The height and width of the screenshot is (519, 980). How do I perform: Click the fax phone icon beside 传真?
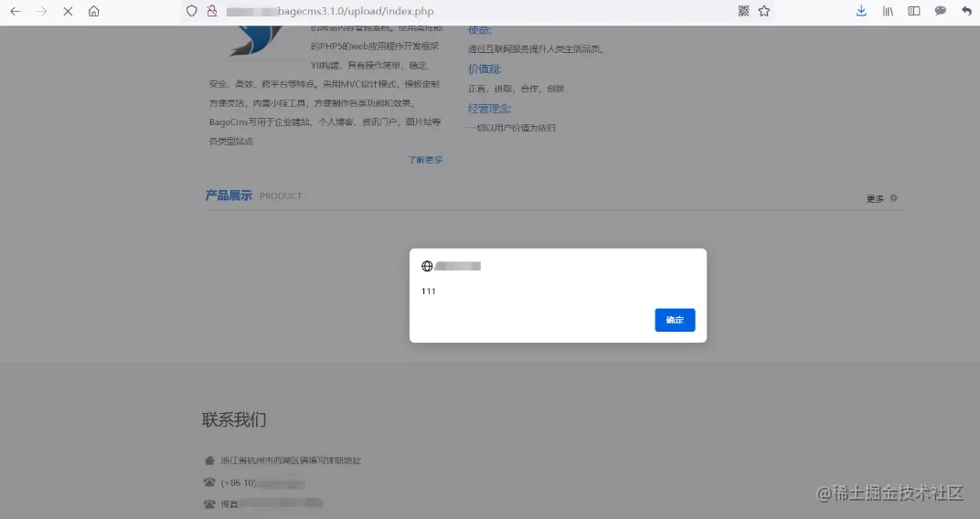pyautogui.click(x=209, y=503)
